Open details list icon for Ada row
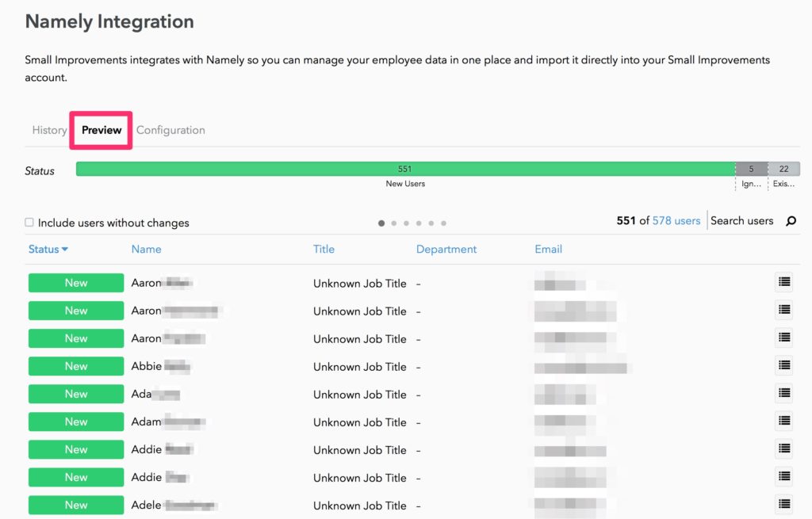Screen dimensions: 812x519 tap(783, 393)
